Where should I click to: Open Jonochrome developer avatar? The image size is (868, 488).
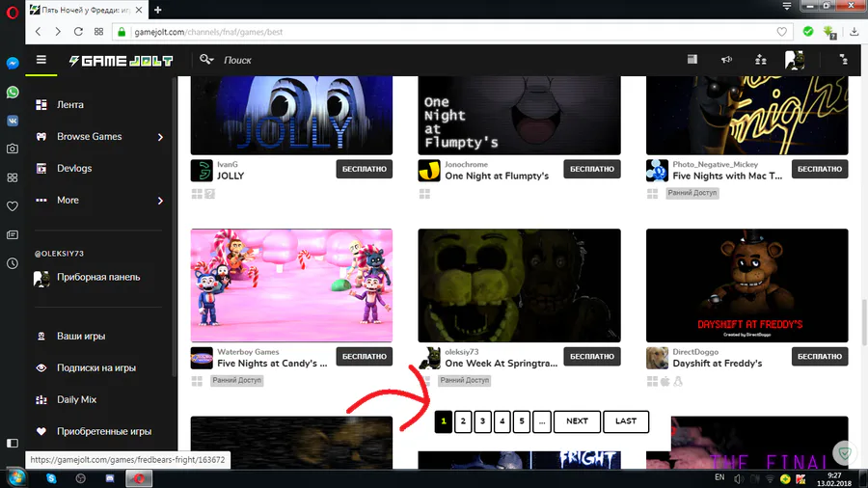click(429, 171)
